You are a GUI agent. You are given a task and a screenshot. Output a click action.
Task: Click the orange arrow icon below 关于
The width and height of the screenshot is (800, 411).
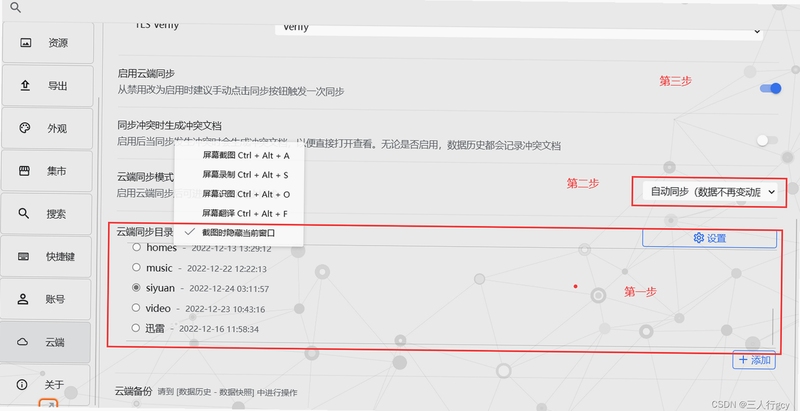[x=48, y=405]
